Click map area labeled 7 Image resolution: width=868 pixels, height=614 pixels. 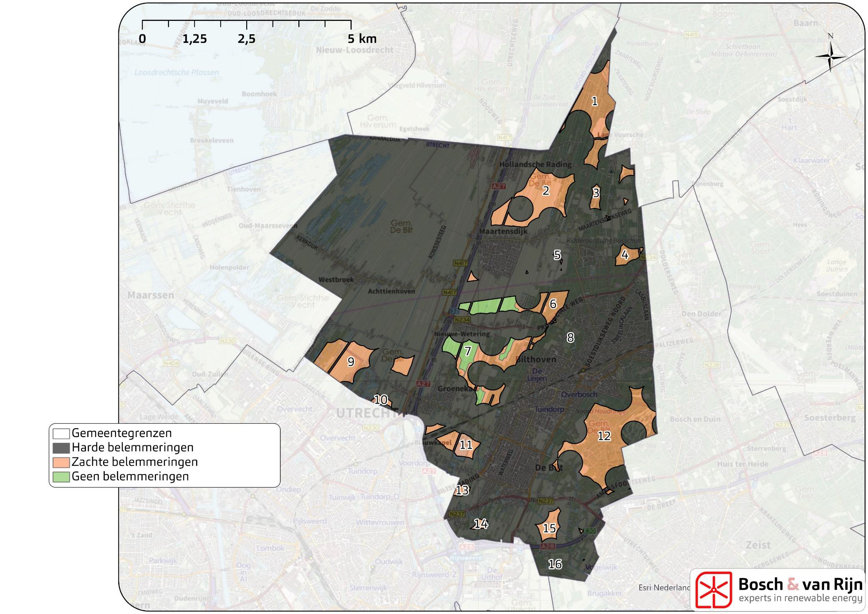click(468, 351)
